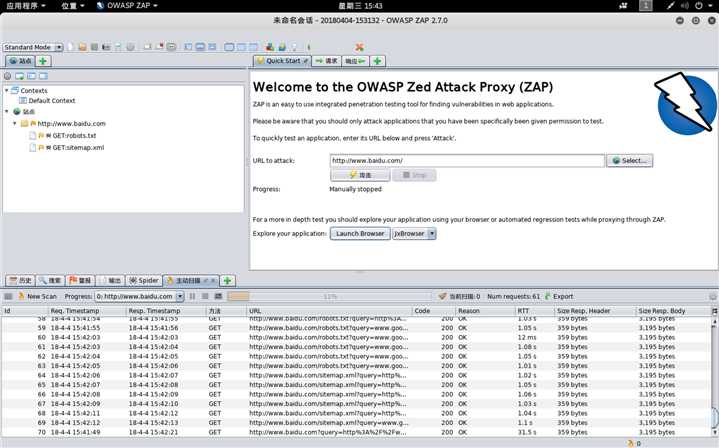
Task: Select the row with Id 64
Action: (x=358, y=375)
